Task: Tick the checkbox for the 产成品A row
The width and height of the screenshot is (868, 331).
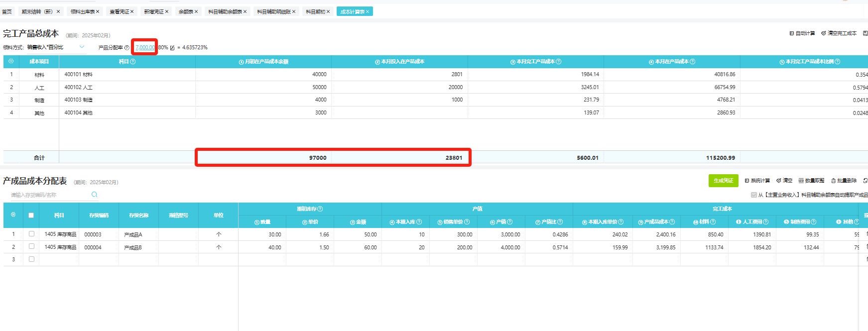Action: pyautogui.click(x=31, y=234)
